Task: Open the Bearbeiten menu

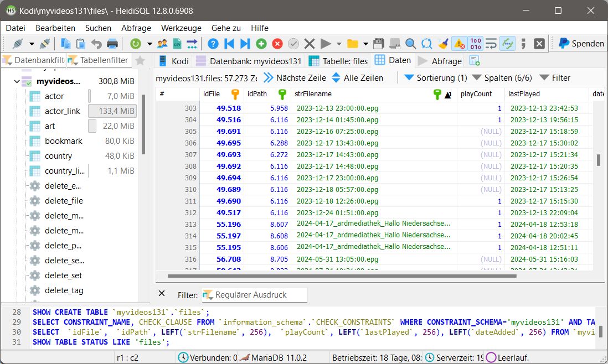Action: pyautogui.click(x=55, y=28)
